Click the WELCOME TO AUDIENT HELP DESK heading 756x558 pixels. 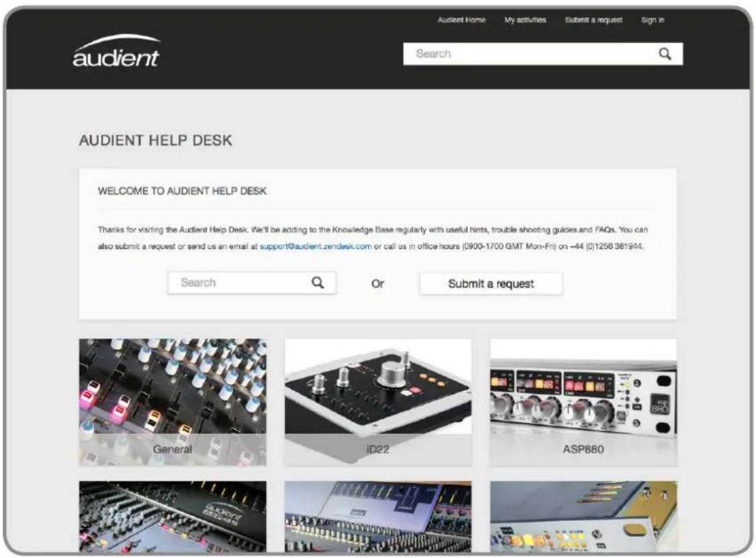[182, 191]
